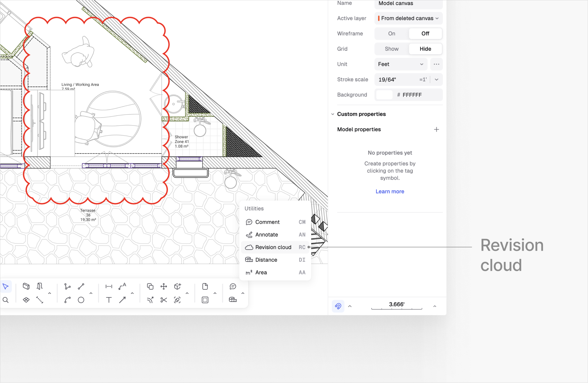
Task: Collapse the Custom properties section
Action: click(x=333, y=114)
